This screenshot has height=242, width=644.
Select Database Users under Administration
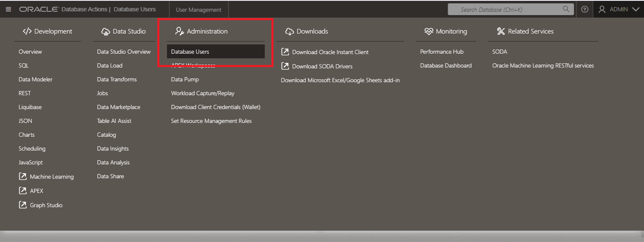pyautogui.click(x=216, y=51)
